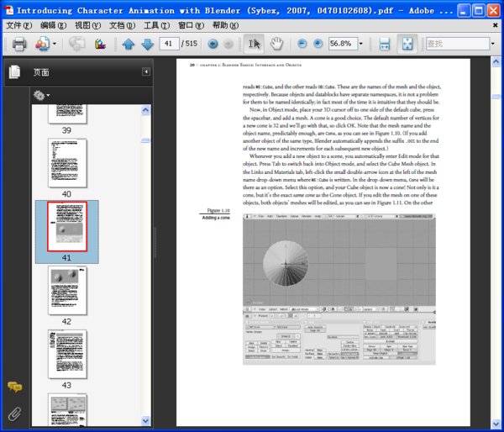Click the sign document pen icon
This screenshot has height=432, width=504.
(x=100, y=44)
